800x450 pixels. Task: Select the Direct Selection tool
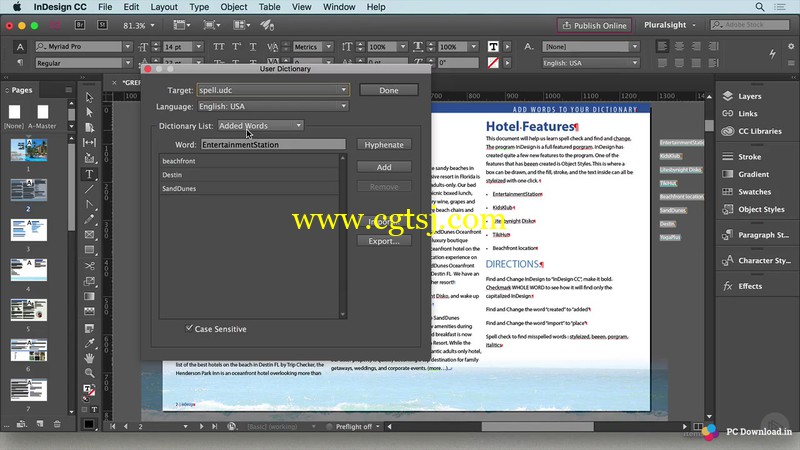[89, 112]
